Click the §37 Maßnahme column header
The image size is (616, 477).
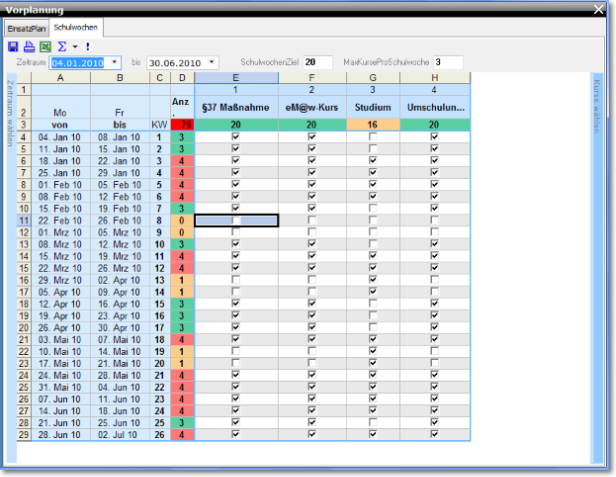point(235,107)
